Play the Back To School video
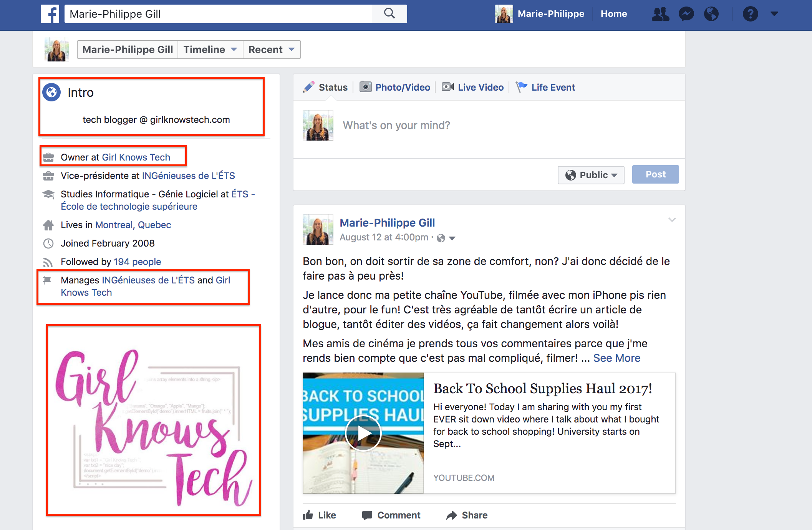Screen dimensions: 812x530 click(x=363, y=433)
